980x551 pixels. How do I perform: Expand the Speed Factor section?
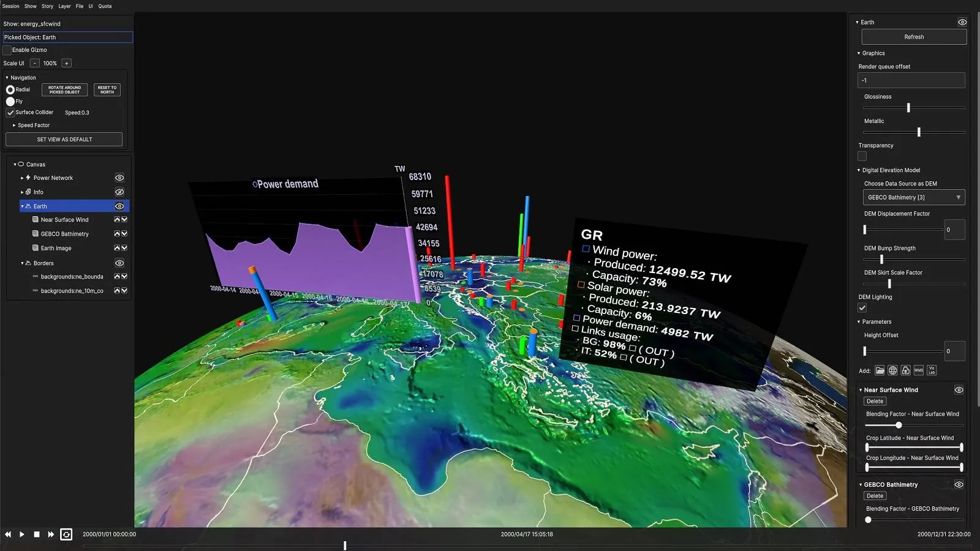click(14, 126)
